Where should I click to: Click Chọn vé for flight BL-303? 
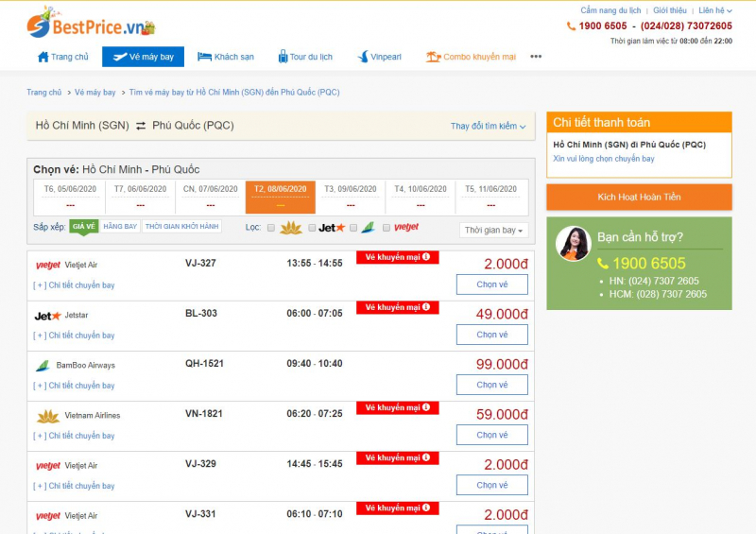point(491,335)
